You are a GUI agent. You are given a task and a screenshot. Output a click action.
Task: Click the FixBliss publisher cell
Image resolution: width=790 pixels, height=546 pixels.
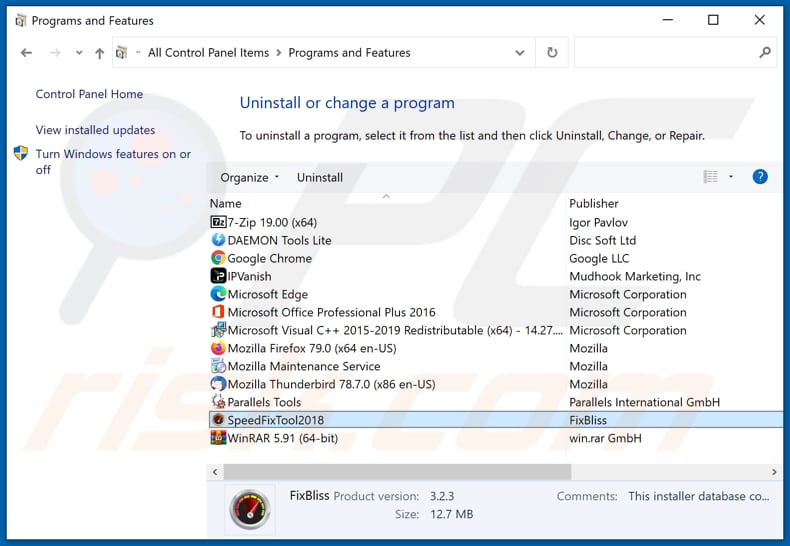tap(588, 420)
